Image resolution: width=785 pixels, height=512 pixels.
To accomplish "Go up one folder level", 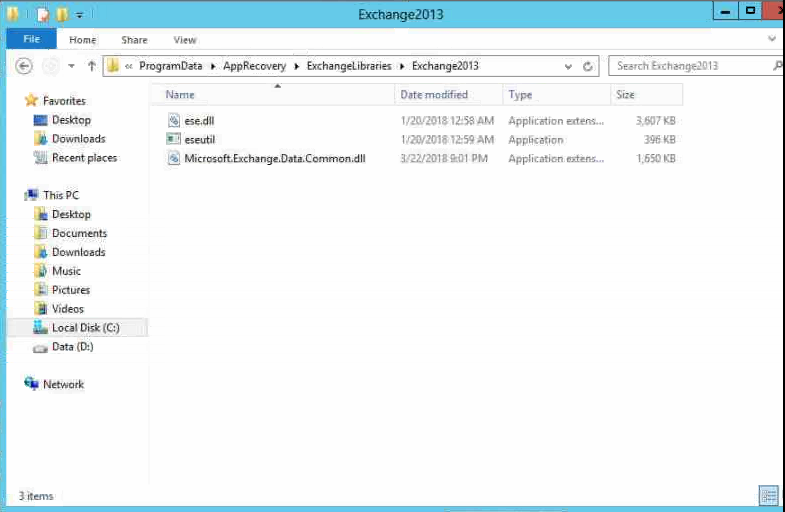I will [x=91, y=66].
